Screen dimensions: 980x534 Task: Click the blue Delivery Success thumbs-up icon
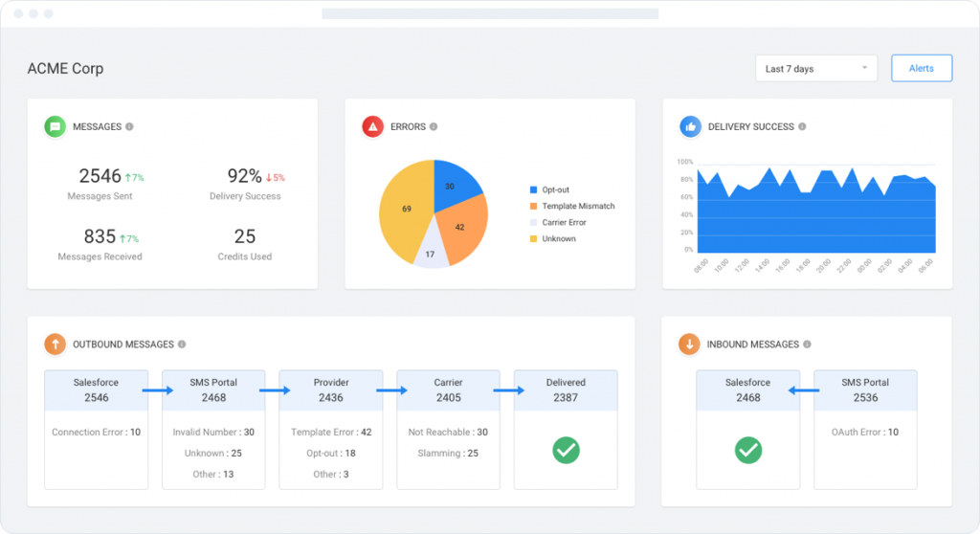tap(690, 126)
